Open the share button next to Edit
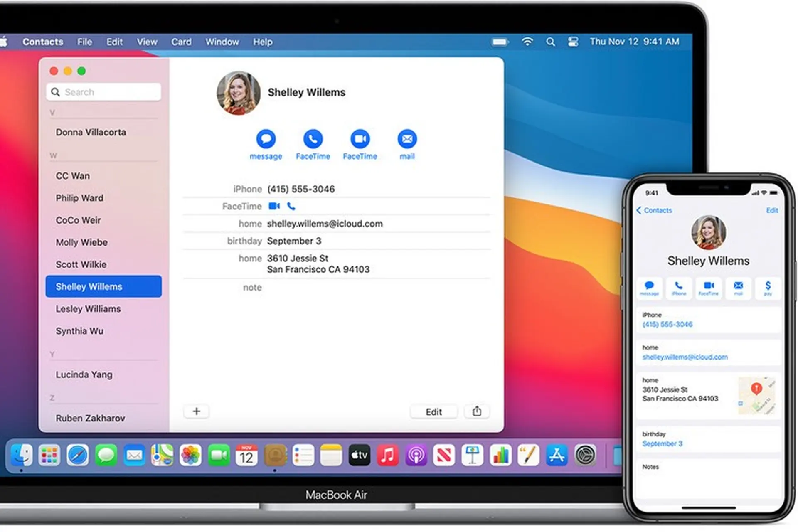The width and height of the screenshot is (798, 532). coord(477,411)
